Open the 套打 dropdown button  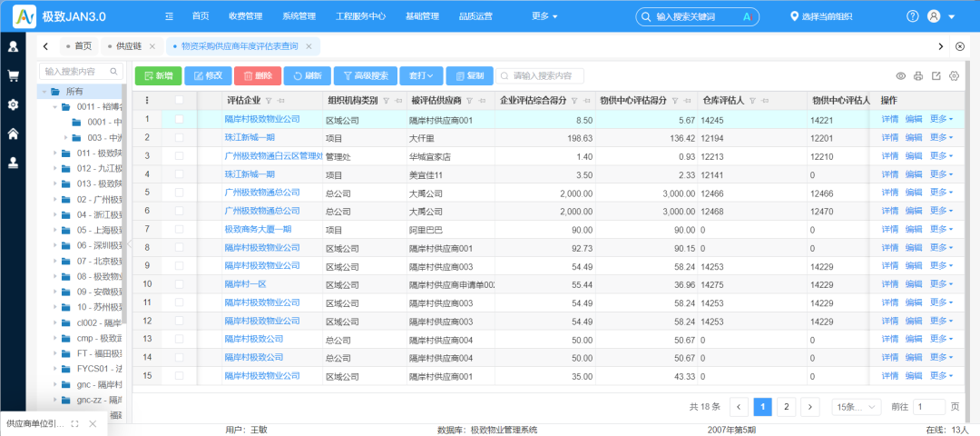click(421, 76)
